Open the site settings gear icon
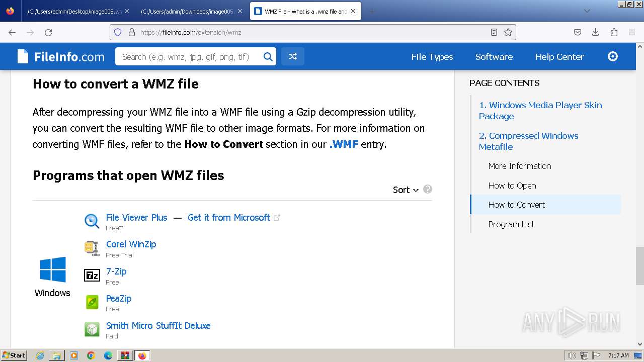 pyautogui.click(x=613, y=56)
